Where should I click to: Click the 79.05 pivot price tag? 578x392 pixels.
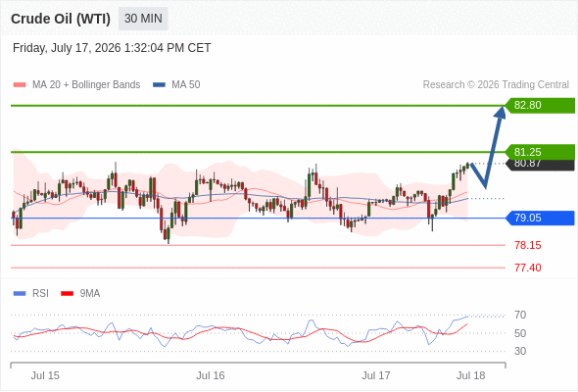coord(540,218)
